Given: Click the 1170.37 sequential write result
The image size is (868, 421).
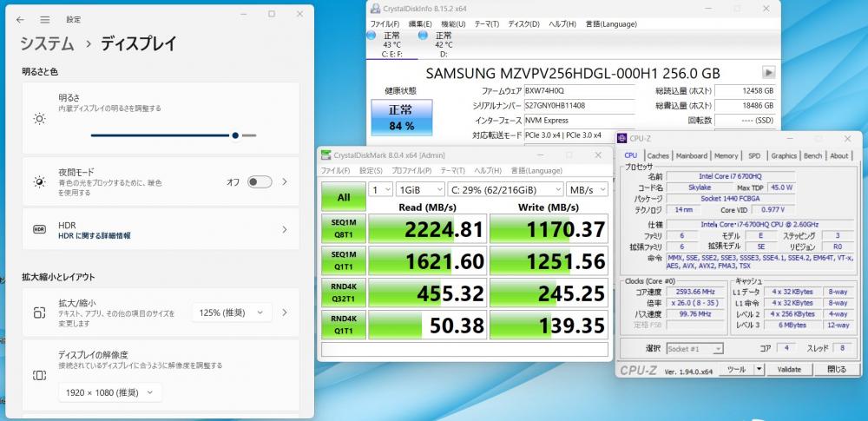Looking at the screenshot, I should [549, 229].
